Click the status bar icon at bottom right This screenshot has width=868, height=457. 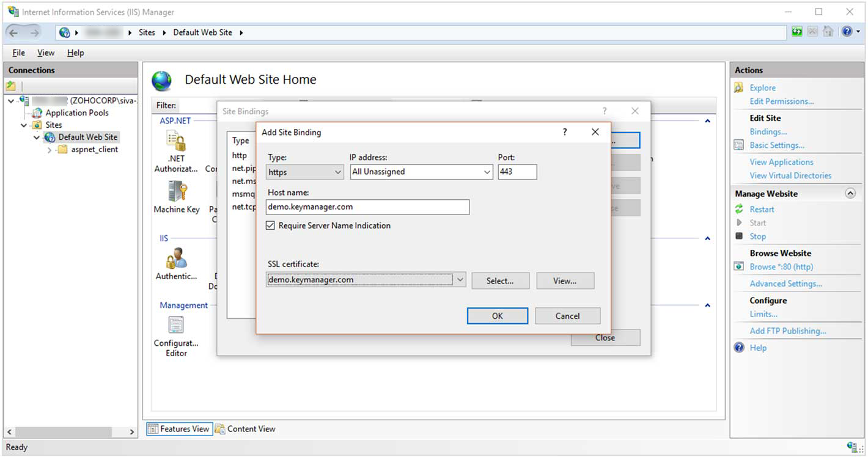click(852, 447)
